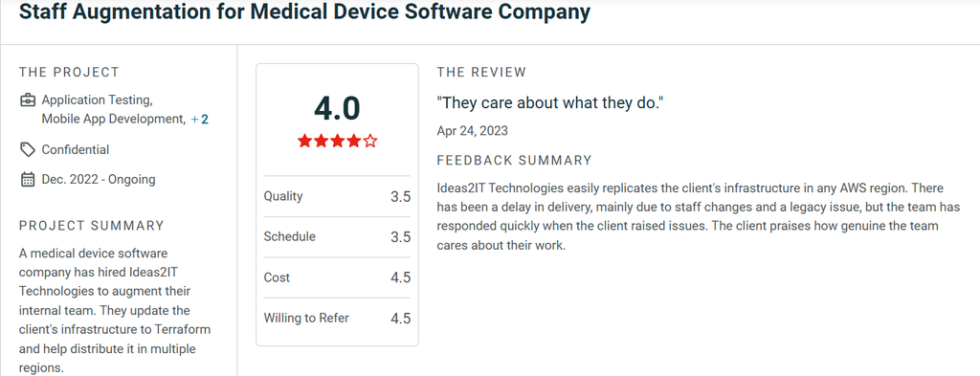Image resolution: width=980 pixels, height=376 pixels.
Task: Click the Dec. 2022 - Ongoing date text
Action: 99,180
